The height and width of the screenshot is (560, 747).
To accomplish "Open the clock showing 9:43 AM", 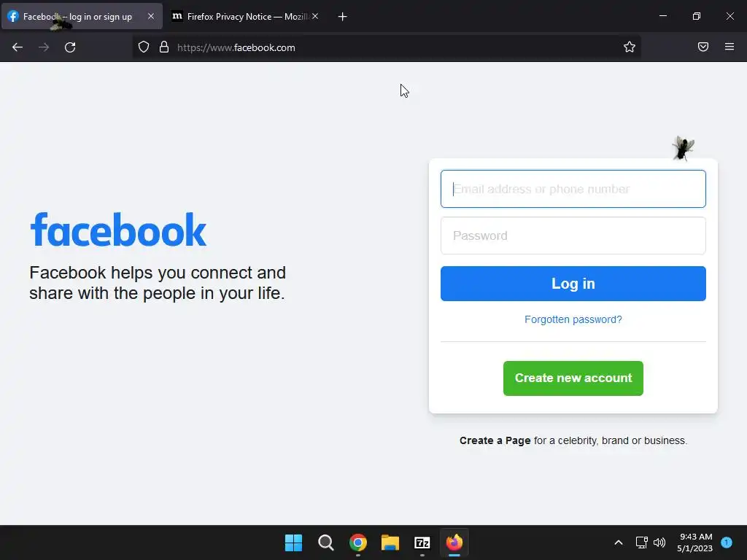I will click(x=695, y=542).
